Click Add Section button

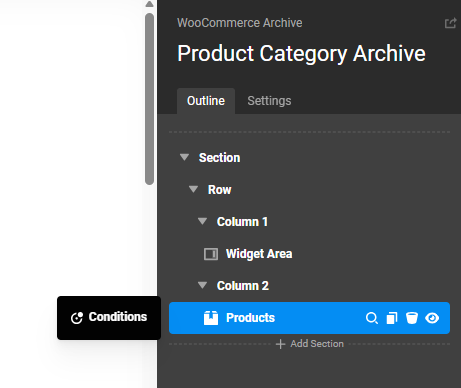click(x=310, y=344)
